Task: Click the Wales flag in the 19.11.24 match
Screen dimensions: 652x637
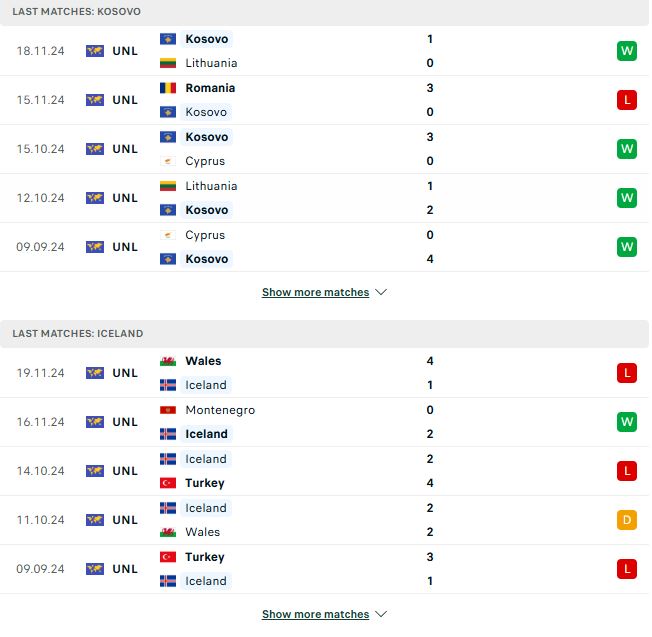Action: click(x=168, y=361)
